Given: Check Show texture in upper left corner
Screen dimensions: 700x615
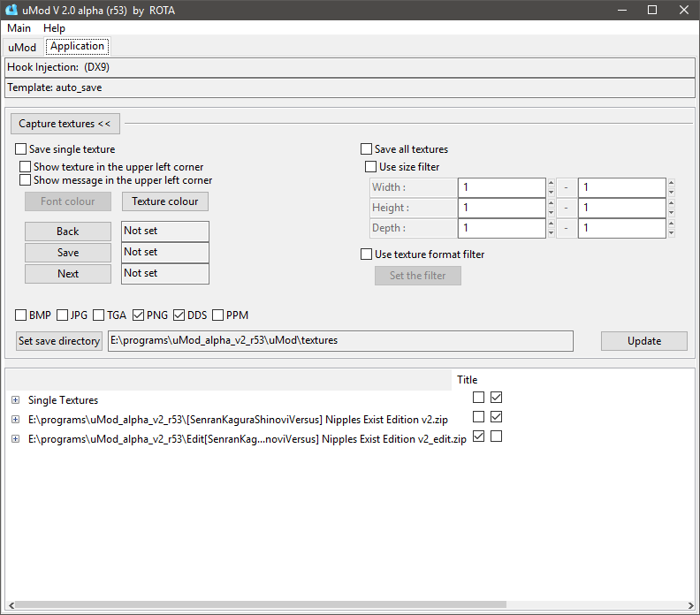Looking at the screenshot, I should pos(26,167).
